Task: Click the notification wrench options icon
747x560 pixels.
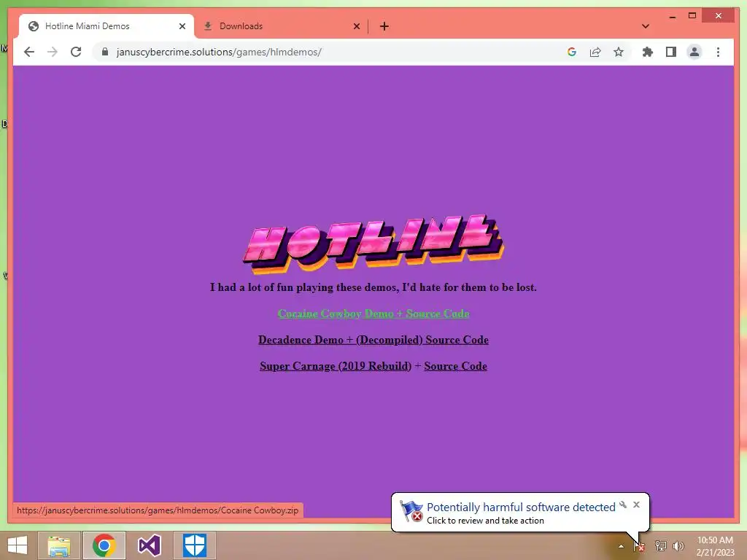Action: [623, 505]
